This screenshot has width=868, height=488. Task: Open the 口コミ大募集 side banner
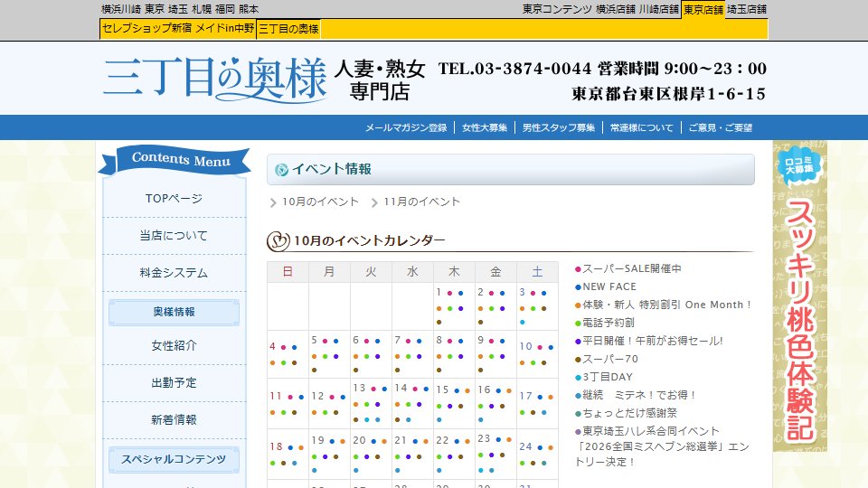point(800,296)
